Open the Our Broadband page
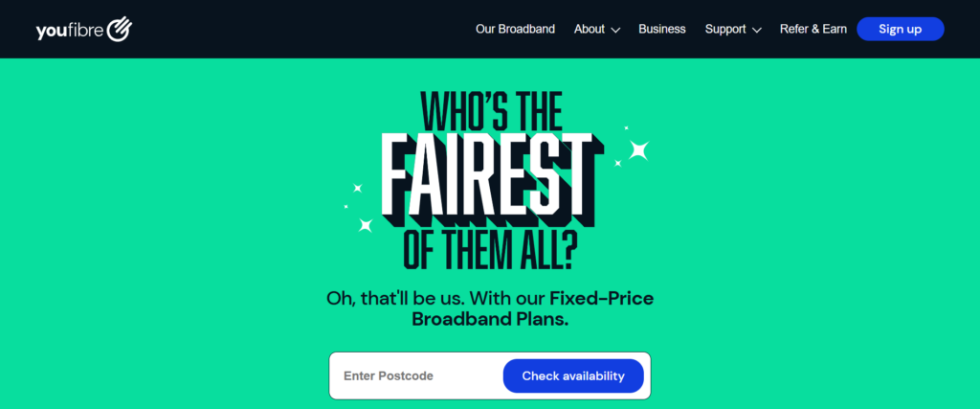This screenshot has width=980, height=409. (515, 29)
